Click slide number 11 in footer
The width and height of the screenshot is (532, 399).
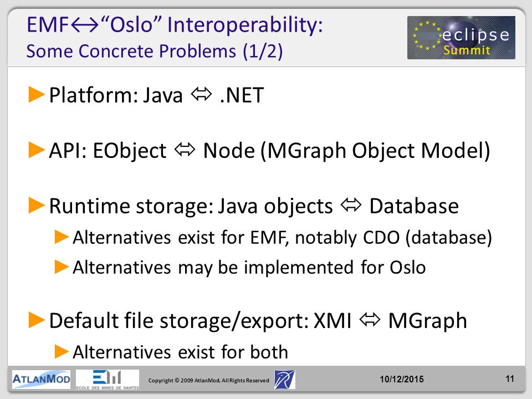[x=510, y=378]
